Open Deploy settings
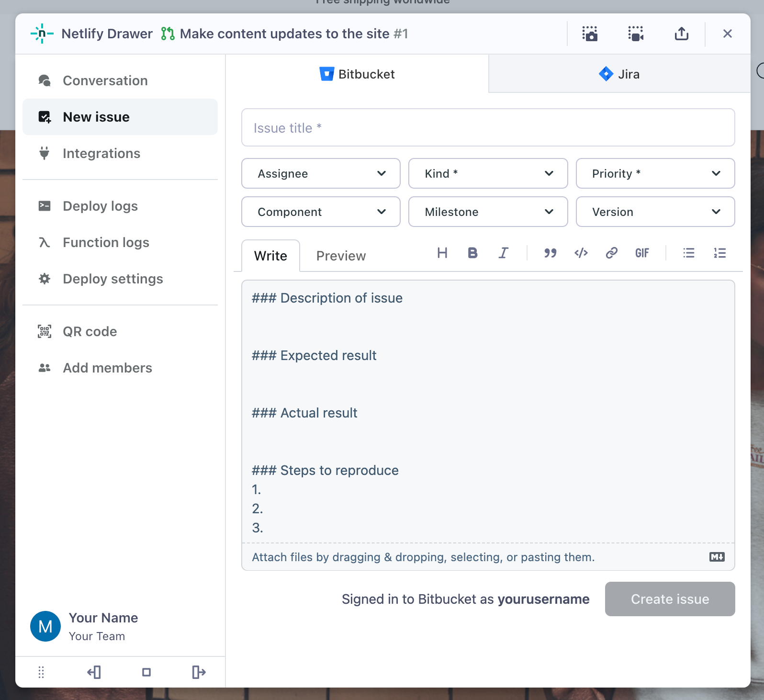764x700 pixels. 120,279
